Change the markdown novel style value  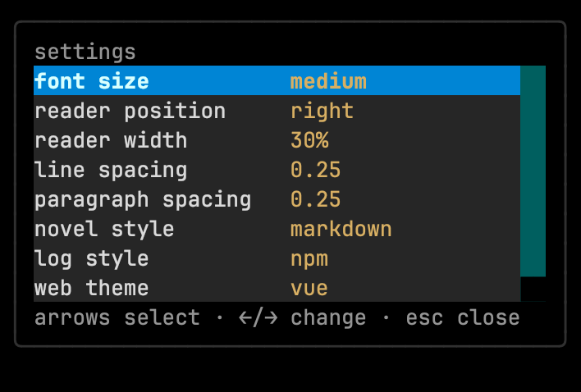[341, 229]
